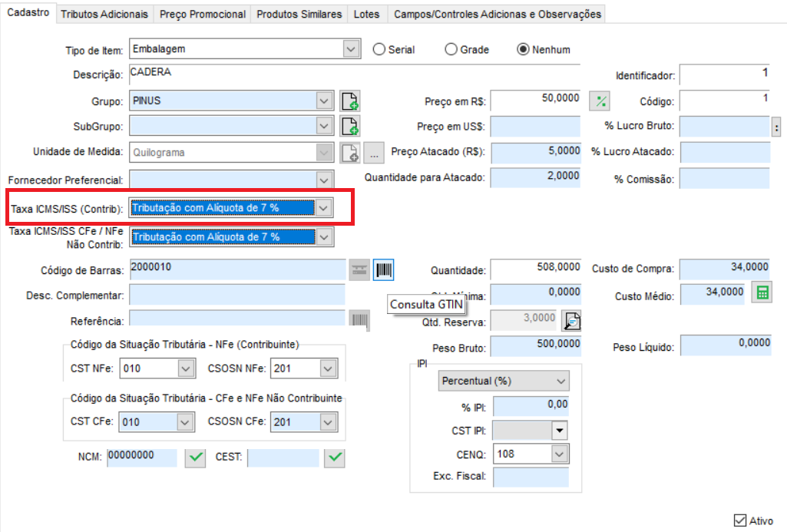This screenshot has width=787, height=532.
Task: Click options button beside % Lucro Bruto
Action: [776, 127]
